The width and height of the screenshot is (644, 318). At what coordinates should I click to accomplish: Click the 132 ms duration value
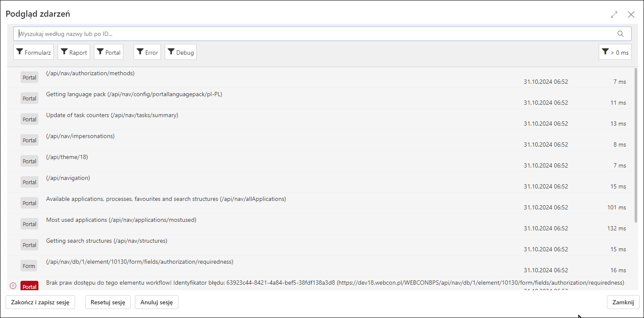pos(617,228)
